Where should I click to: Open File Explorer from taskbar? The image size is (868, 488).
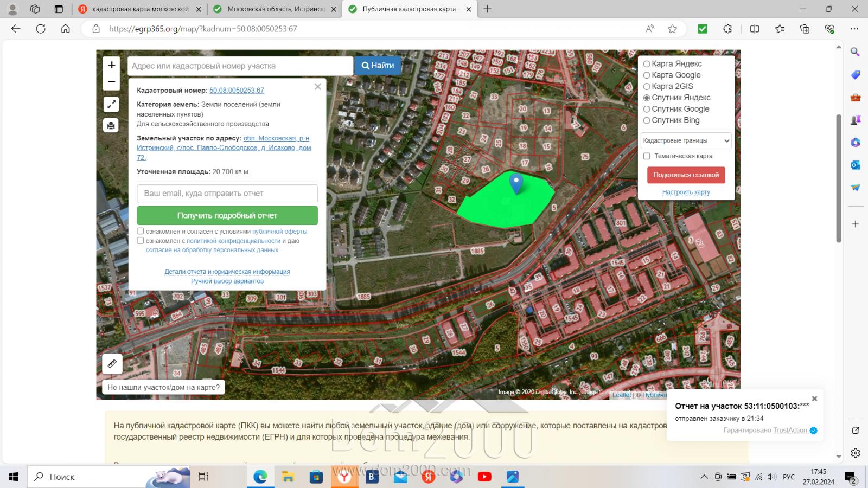click(288, 477)
